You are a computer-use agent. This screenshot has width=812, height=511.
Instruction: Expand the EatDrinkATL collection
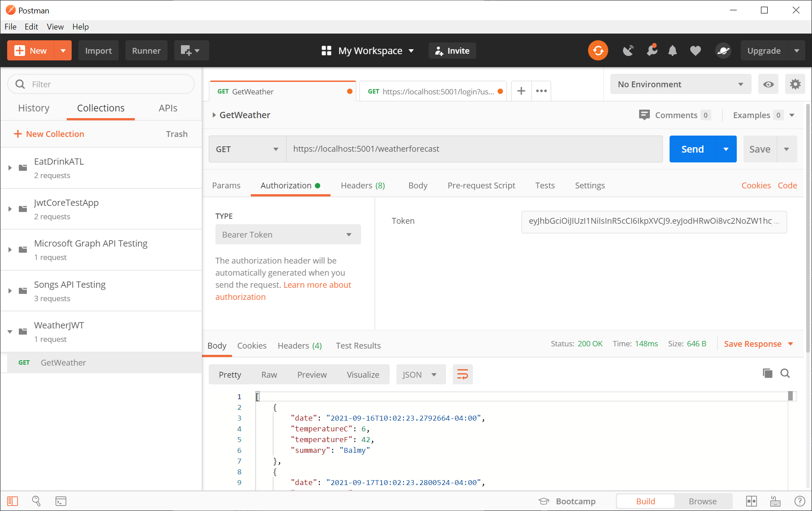click(x=10, y=168)
